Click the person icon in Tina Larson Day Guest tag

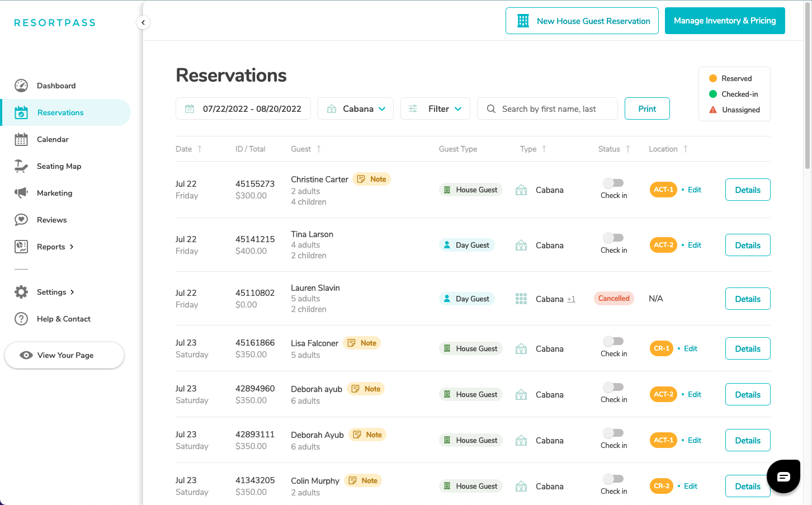447,245
